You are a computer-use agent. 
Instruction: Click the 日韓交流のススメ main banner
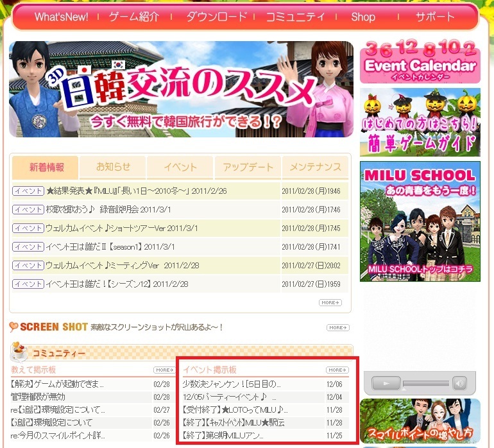point(181,89)
